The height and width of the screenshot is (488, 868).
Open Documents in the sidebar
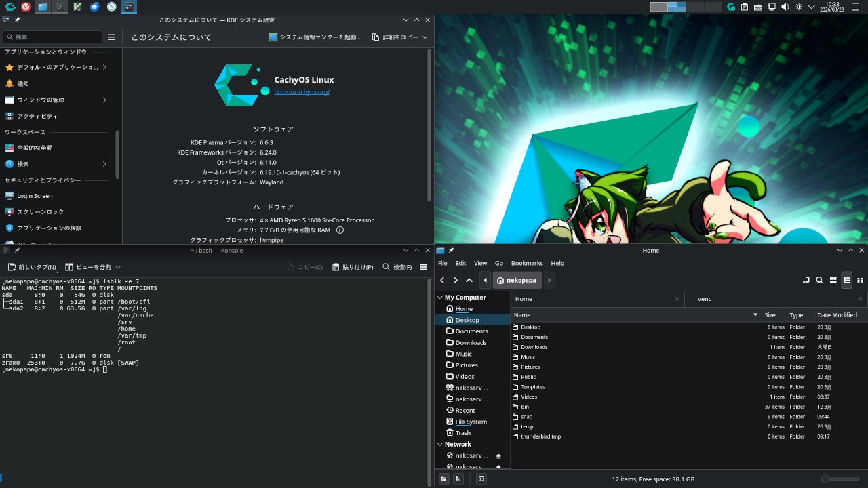coord(473,331)
